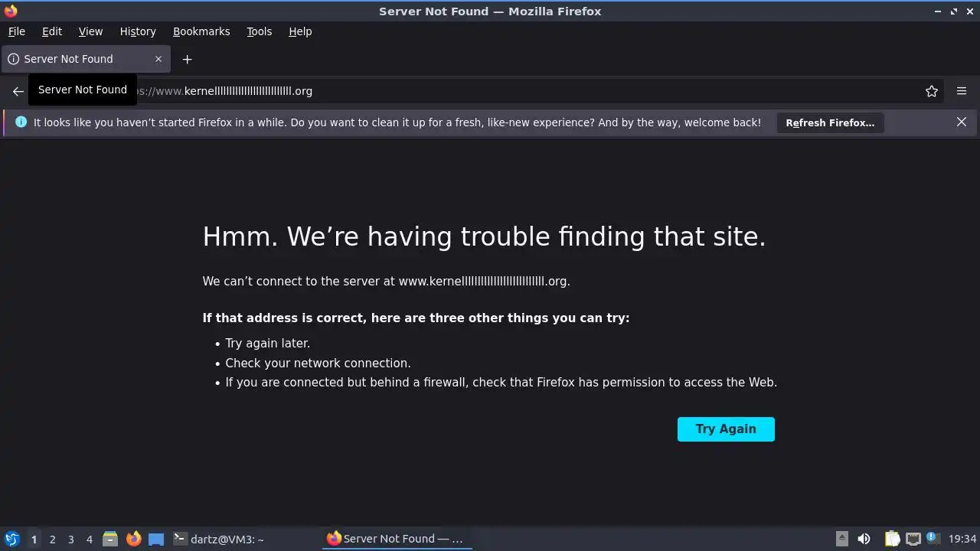Open the volume control tray icon

coord(864,539)
